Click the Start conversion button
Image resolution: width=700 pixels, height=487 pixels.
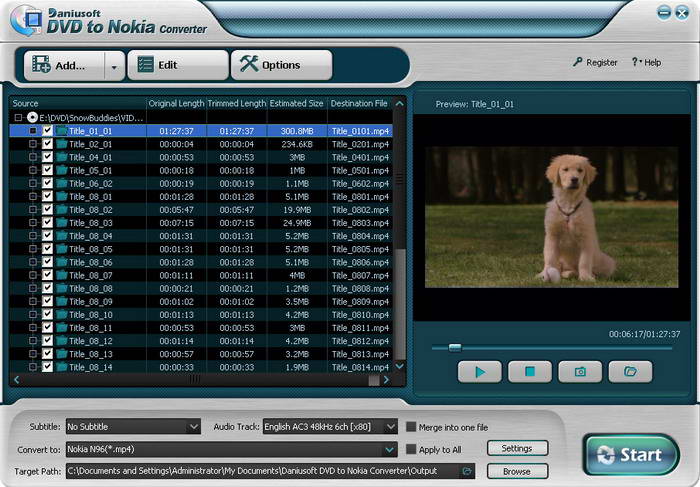click(631, 455)
